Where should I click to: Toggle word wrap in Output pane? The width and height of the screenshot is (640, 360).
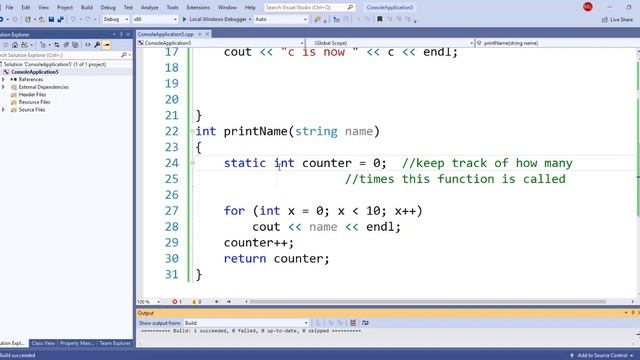[x=365, y=323]
